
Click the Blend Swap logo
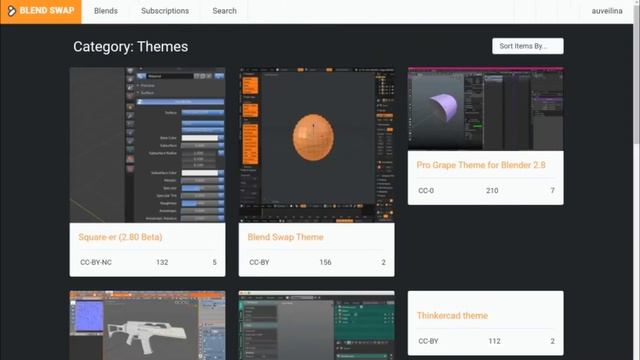point(41,11)
